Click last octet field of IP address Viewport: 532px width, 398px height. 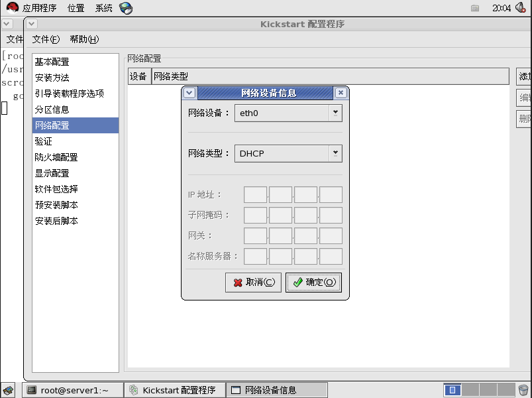coord(331,194)
